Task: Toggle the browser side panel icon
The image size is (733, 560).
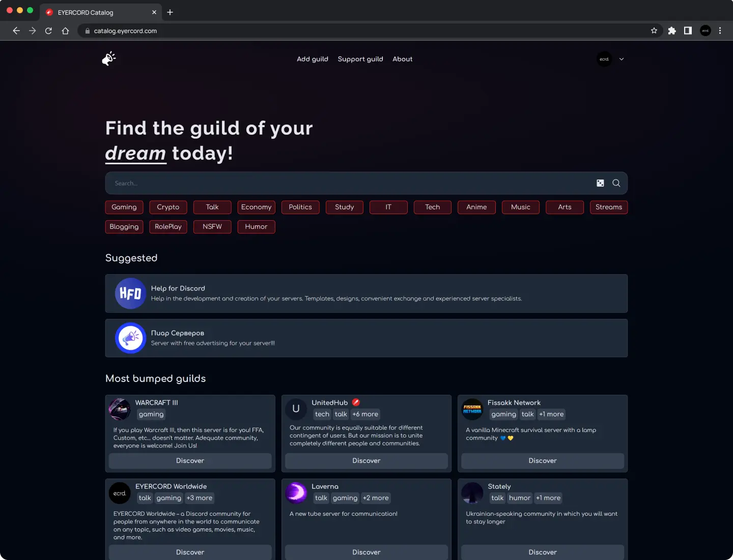Action: [688, 31]
